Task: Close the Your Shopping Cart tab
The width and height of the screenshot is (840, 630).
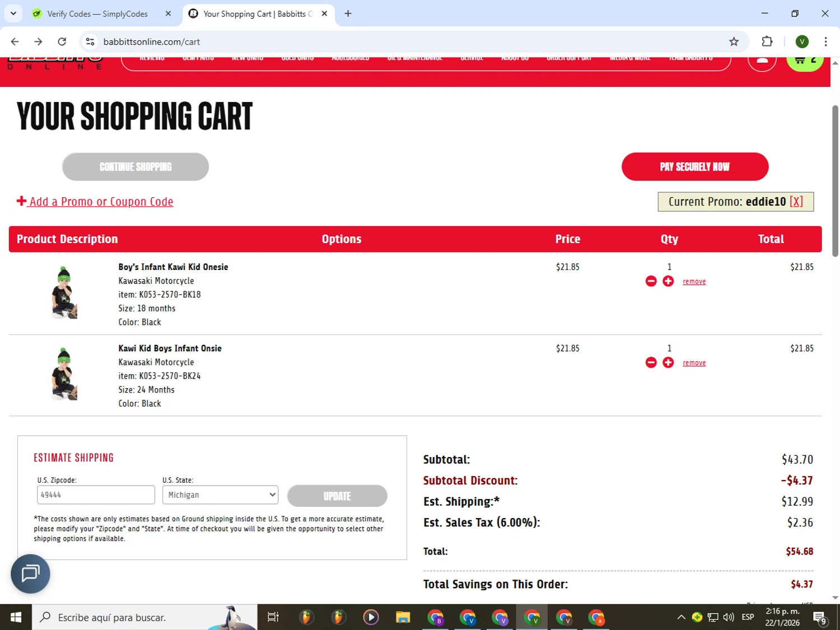Action: (x=324, y=13)
